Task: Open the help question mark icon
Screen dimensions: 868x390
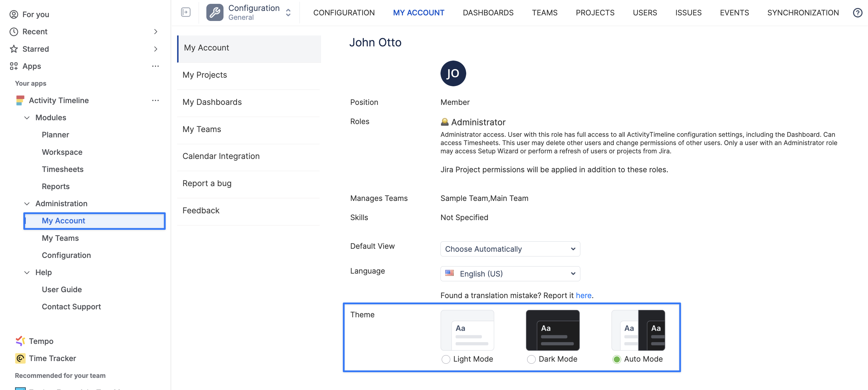Action: click(x=857, y=13)
